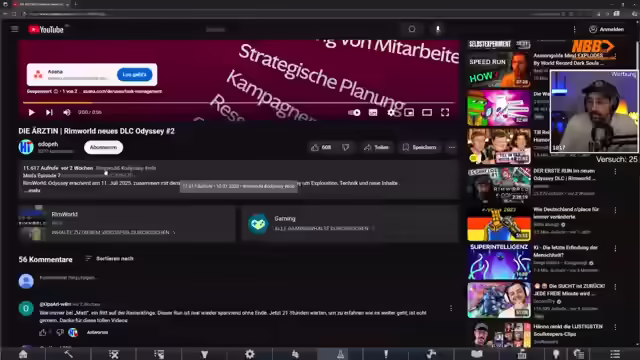
Task: Click the gear icon in bottom bar
Action: pos(250,354)
